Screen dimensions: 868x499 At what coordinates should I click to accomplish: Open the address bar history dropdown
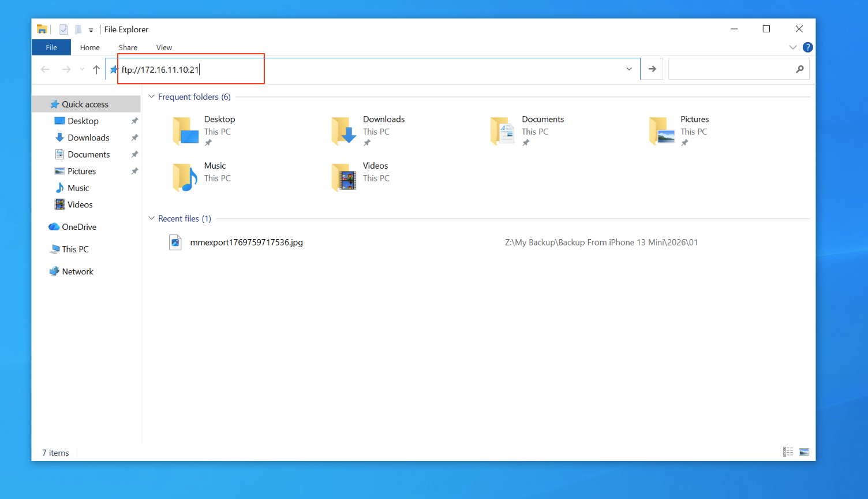click(629, 69)
